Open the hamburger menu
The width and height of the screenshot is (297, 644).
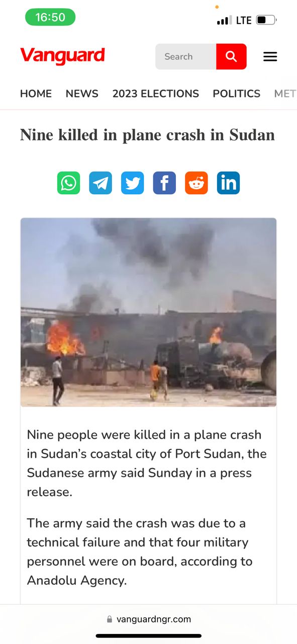pos(270,57)
